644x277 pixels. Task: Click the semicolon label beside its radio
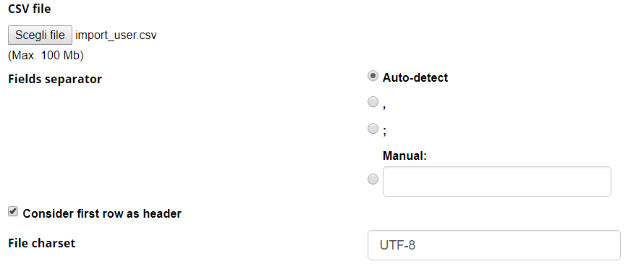[384, 132]
